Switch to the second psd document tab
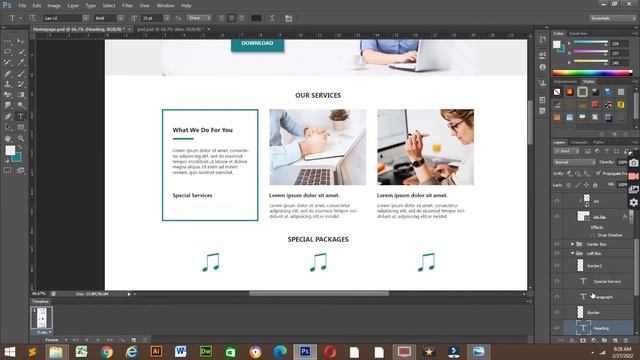Screen dimensions: 640x360 point(172,29)
